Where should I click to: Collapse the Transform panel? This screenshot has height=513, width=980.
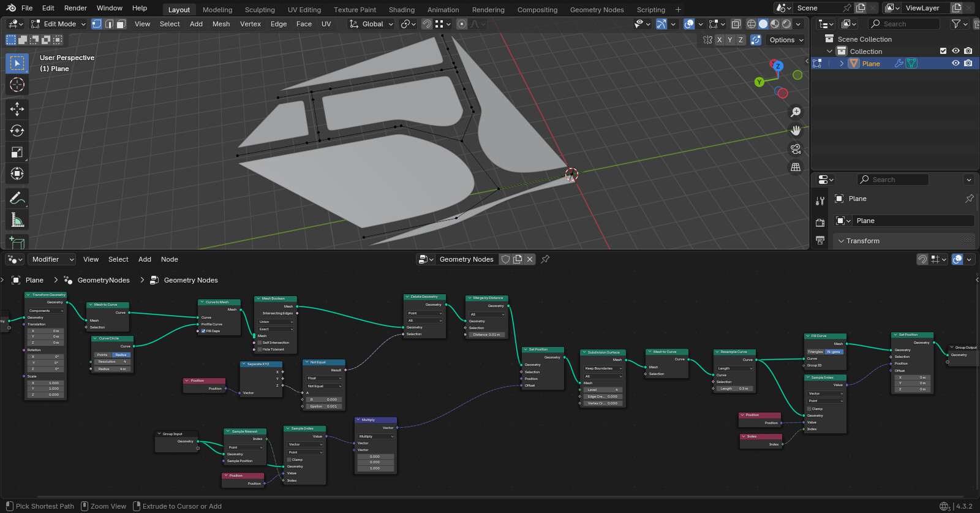click(842, 241)
